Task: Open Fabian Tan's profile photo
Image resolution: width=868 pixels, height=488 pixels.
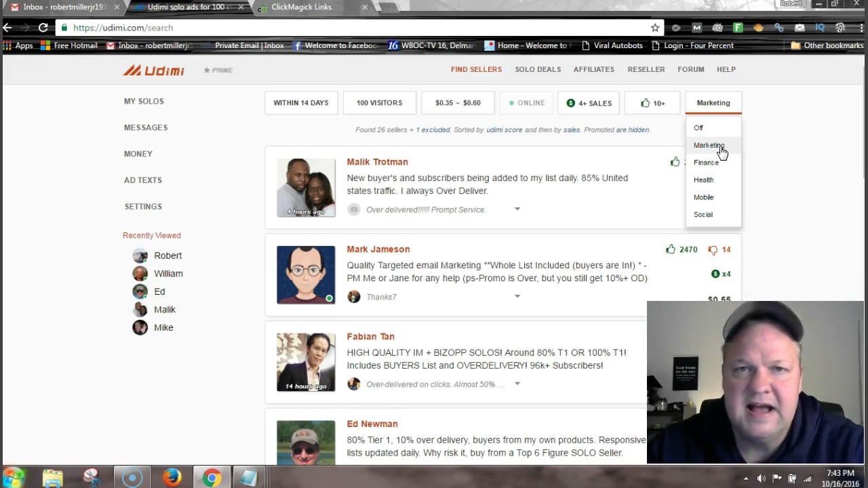Action: [x=306, y=363]
